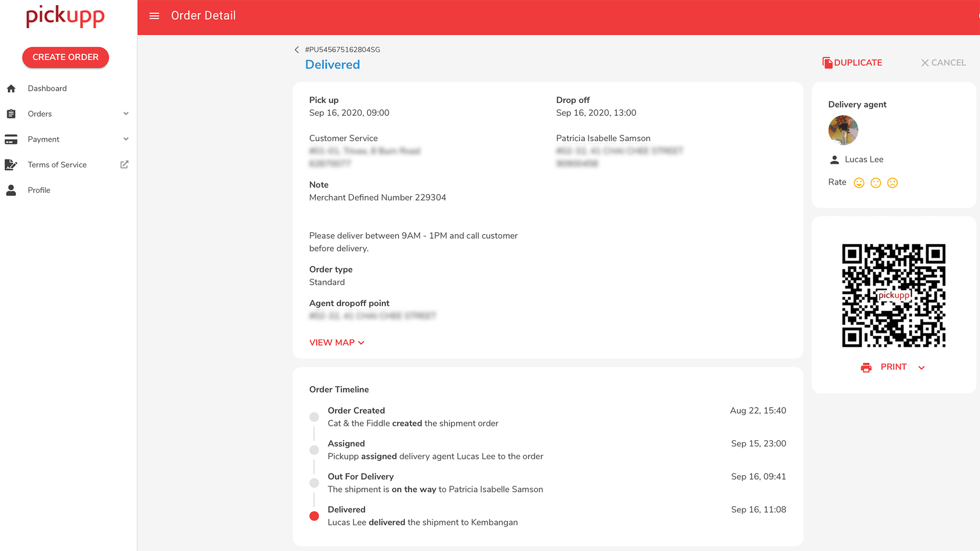Click pick up time Sep 16, 2020, 09:00
Viewport: 980px width, 551px height.
click(349, 113)
